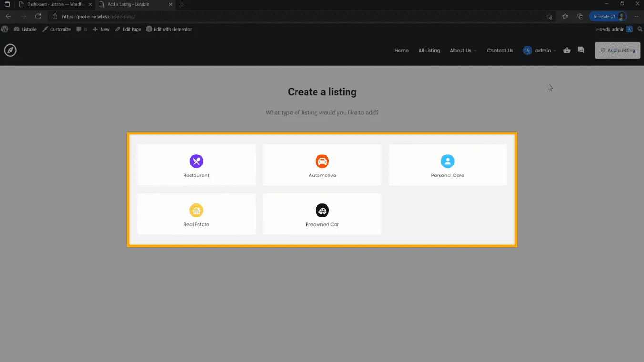644x362 pixels.
Task: Open the browser settings and more menu
Action: (636, 16)
